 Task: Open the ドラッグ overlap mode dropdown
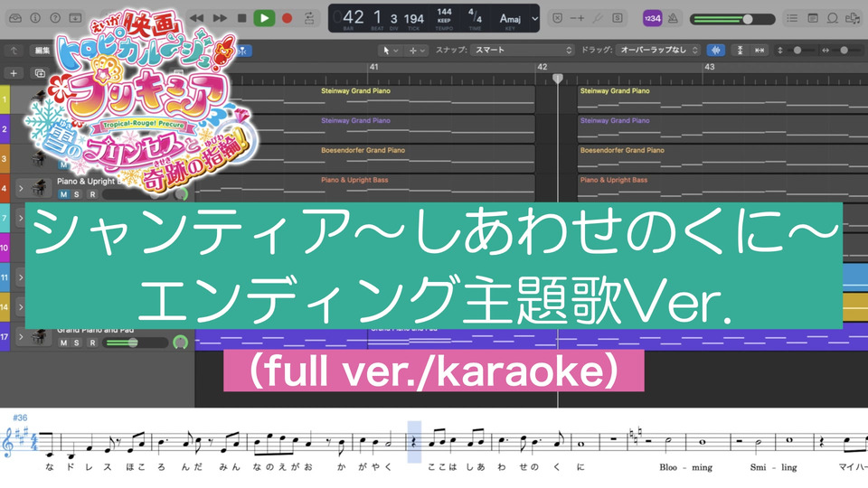(658, 51)
